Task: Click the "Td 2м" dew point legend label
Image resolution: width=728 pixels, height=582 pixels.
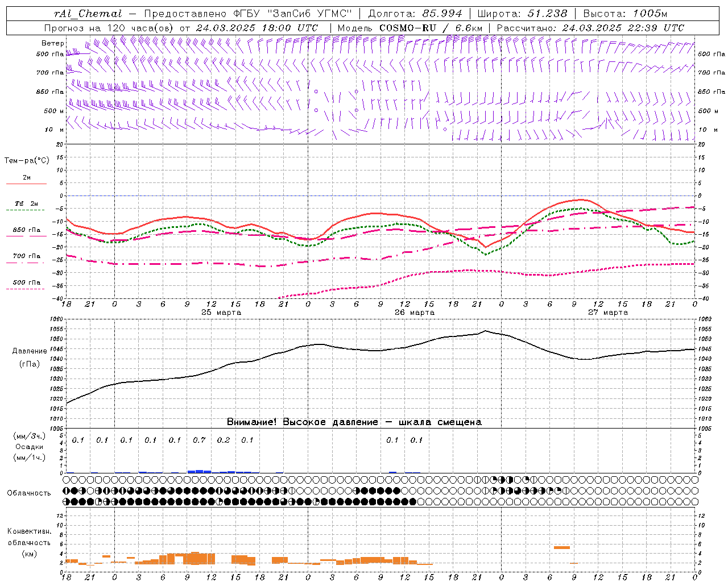Action: [27, 203]
